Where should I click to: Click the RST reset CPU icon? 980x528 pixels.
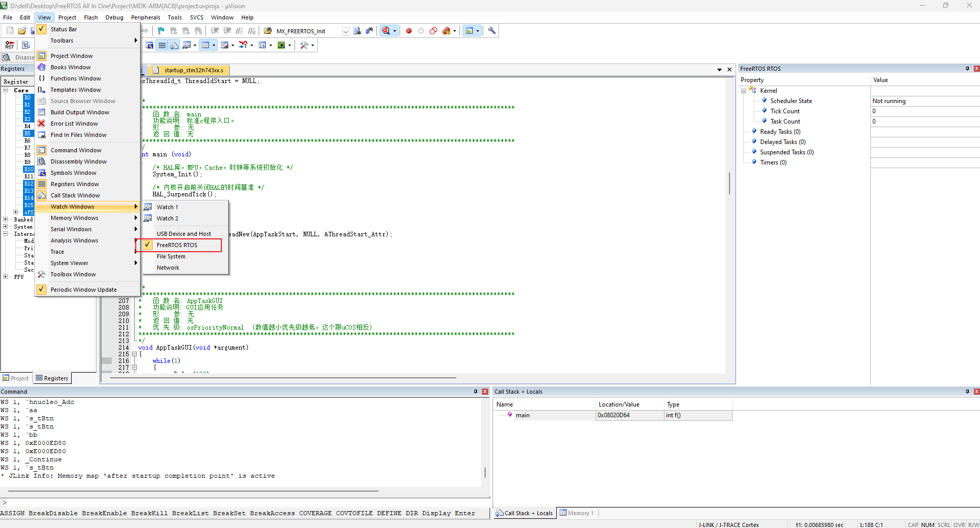point(10,45)
